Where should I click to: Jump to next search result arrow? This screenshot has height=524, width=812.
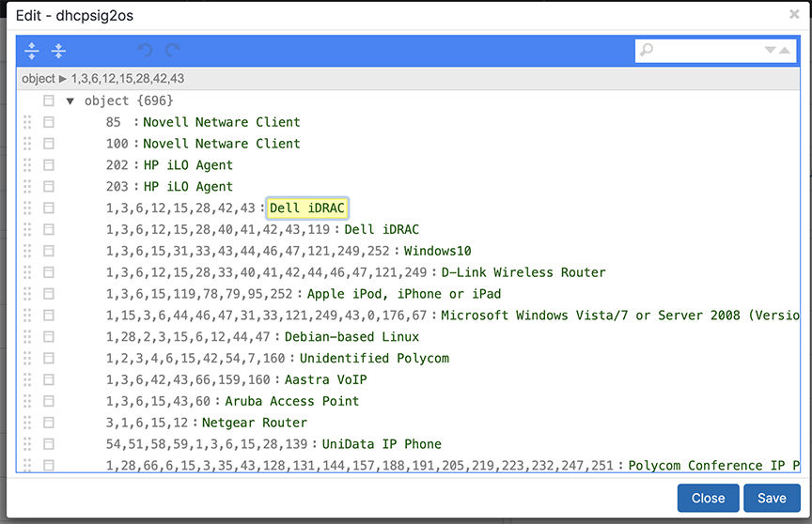coord(770,50)
